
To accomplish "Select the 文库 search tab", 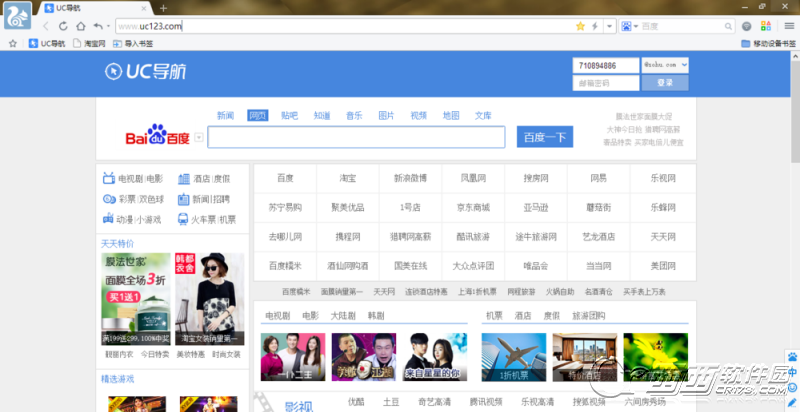I will (x=483, y=116).
